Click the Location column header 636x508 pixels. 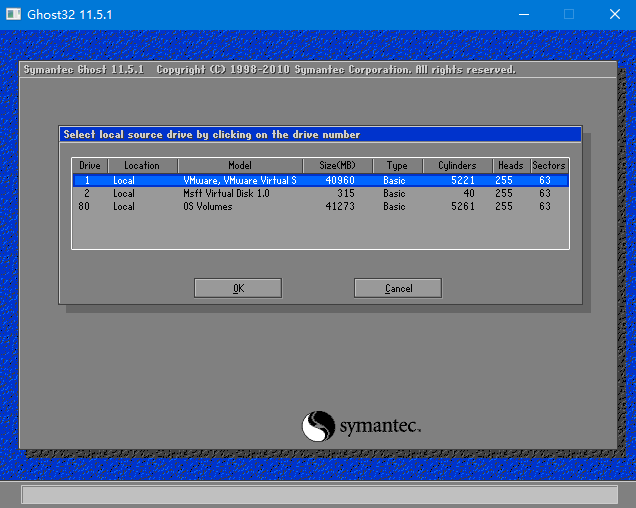click(x=142, y=165)
